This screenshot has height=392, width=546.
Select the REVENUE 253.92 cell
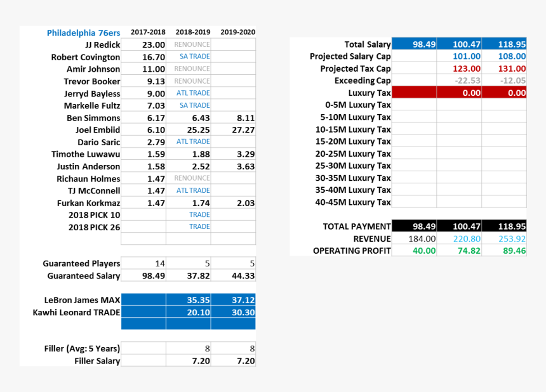point(504,238)
